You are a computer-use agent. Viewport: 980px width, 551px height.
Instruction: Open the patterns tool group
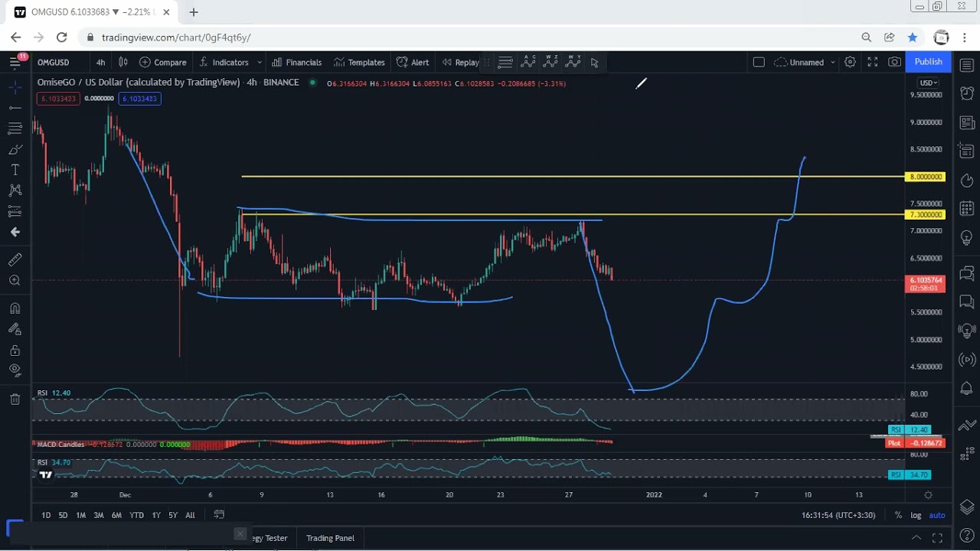(x=15, y=190)
